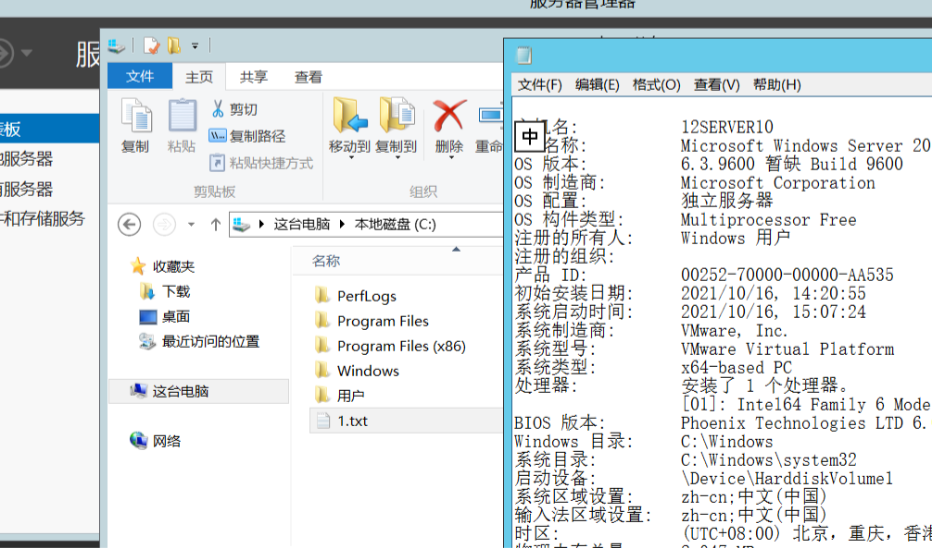The width and height of the screenshot is (950, 551).
Task: Click the Explorer window system icon
Action: pos(116,45)
